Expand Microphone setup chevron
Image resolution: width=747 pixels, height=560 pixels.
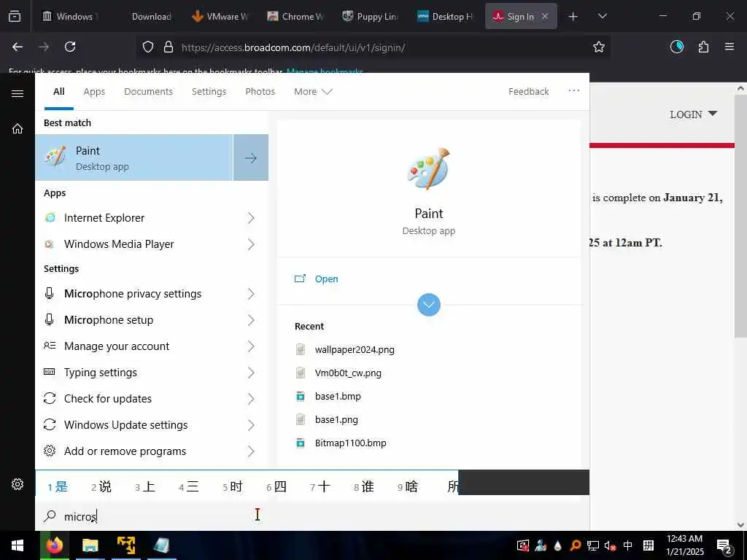coord(251,320)
